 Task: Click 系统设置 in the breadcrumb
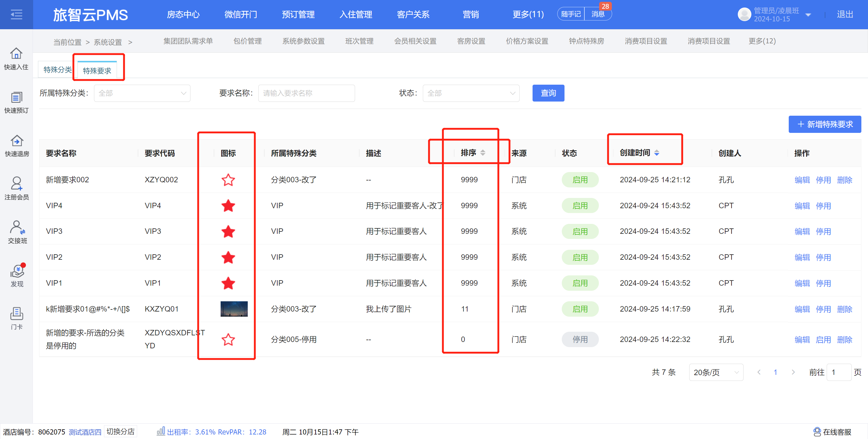pos(108,42)
